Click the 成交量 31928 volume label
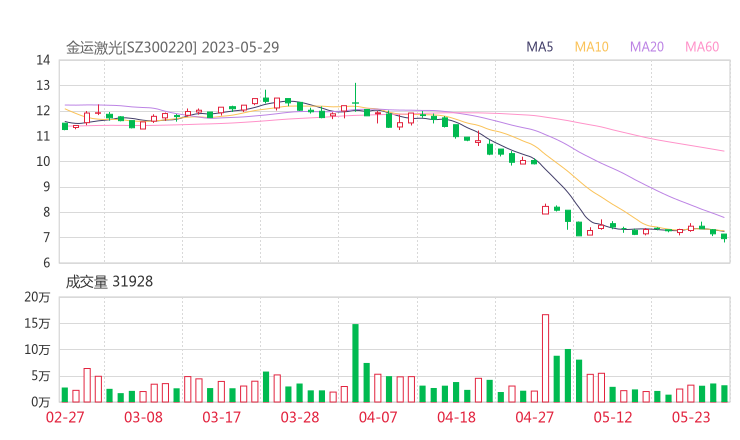The image size is (740, 440). [109, 282]
